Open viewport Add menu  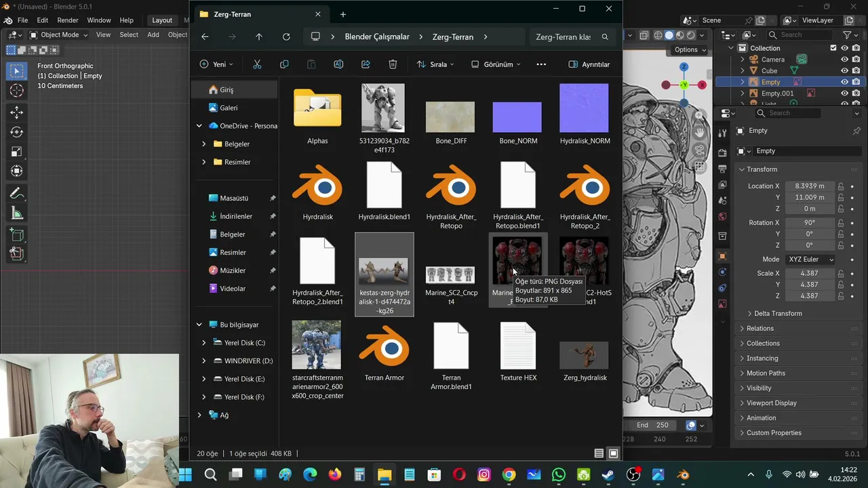[x=153, y=35]
